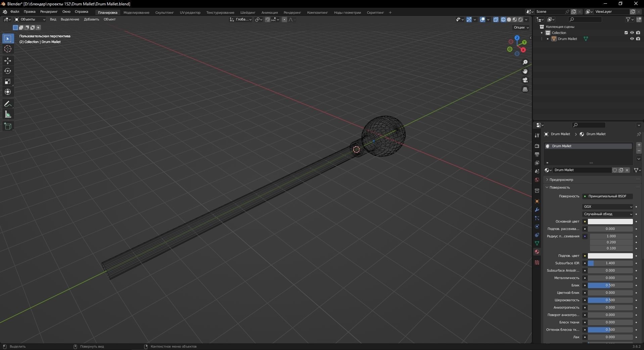644x350 pixels.
Task: Toggle X-ray mode in viewport header
Action: (496, 20)
